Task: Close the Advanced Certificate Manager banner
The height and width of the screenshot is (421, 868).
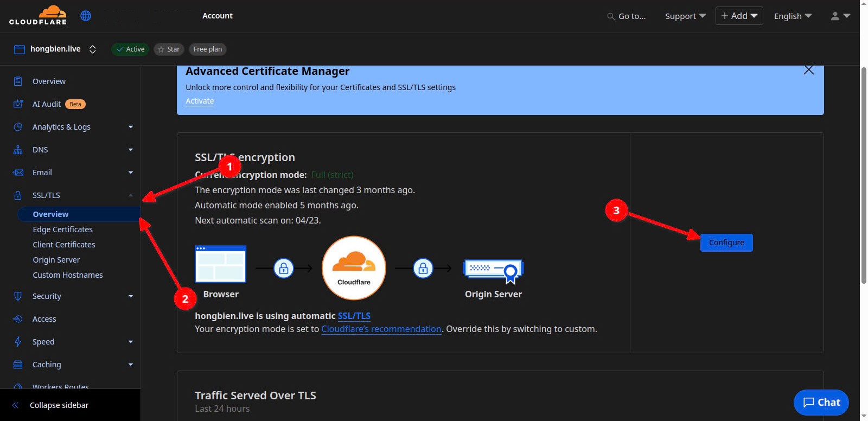Action: click(x=808, y=70)
